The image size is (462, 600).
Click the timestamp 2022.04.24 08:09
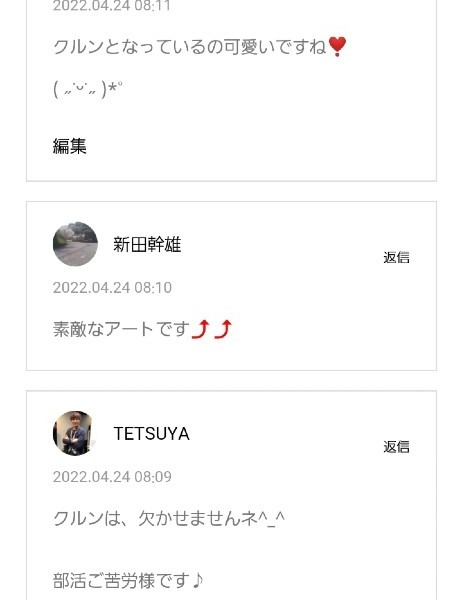112,477
